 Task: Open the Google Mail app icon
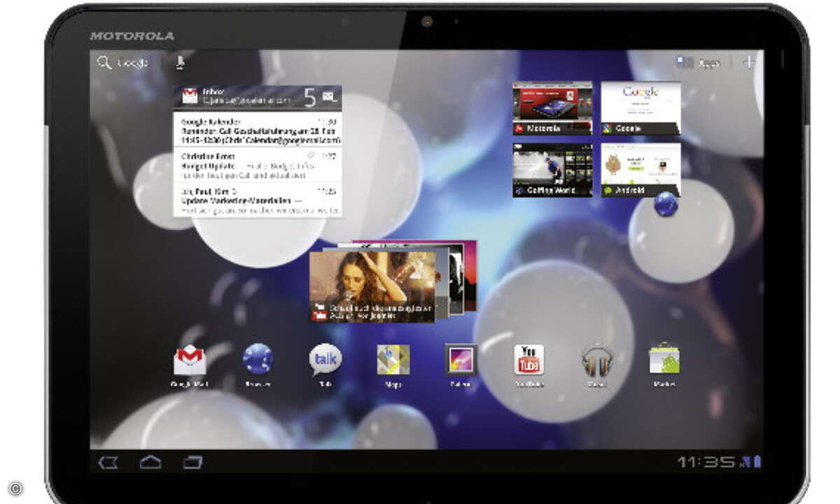[190, 360]
